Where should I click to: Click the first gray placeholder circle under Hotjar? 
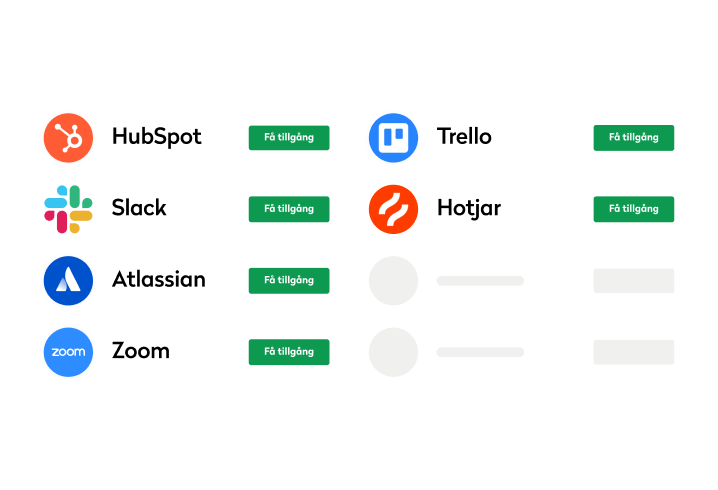tap(393, 280)
